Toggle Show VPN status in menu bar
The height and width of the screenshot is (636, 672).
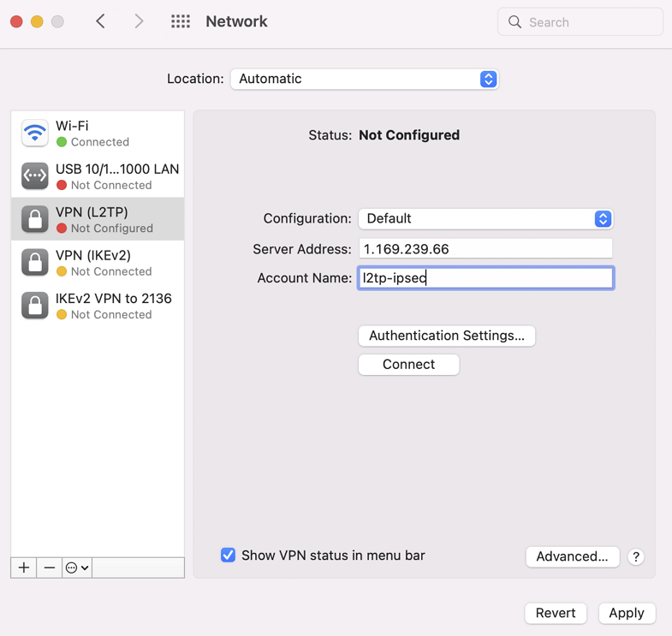(229, 556)
